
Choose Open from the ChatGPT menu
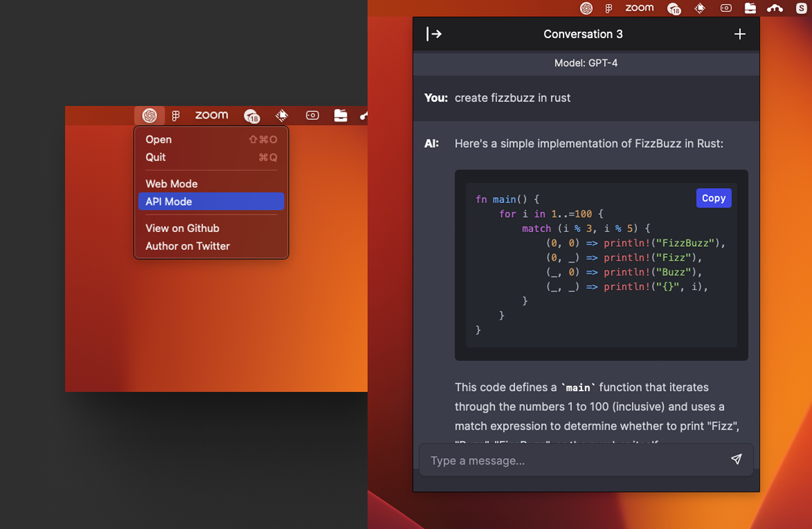158,139
